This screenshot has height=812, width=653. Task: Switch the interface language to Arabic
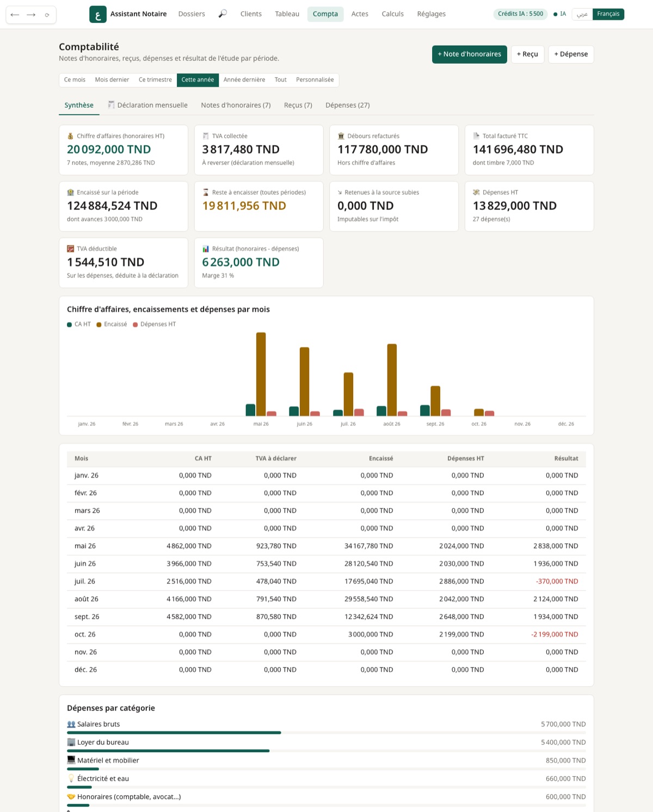coord(582,14)
